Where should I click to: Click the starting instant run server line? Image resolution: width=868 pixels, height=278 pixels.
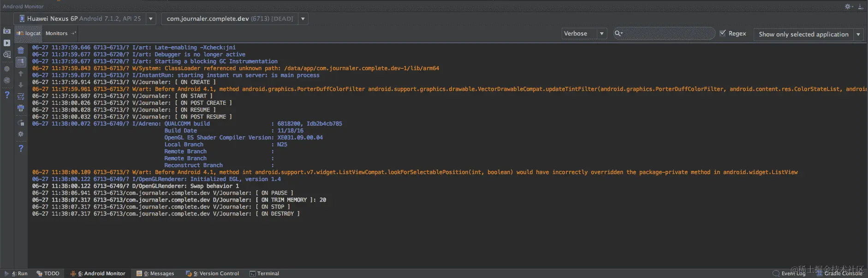click(x=176, y=75)
